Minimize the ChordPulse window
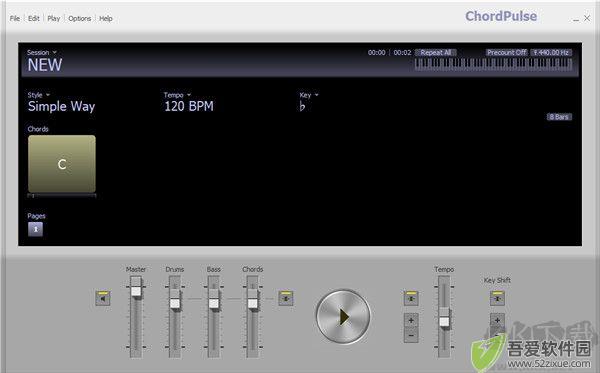The width and height of the screenshot is (600, 373). click(x=576, y=19)
